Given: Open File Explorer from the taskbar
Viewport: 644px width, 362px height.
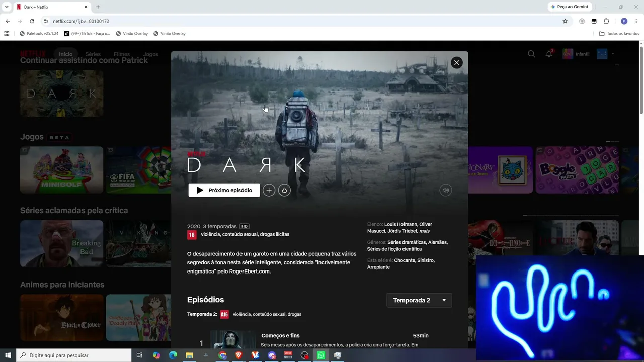Looking at the screenshot, I should pos(190,355).
